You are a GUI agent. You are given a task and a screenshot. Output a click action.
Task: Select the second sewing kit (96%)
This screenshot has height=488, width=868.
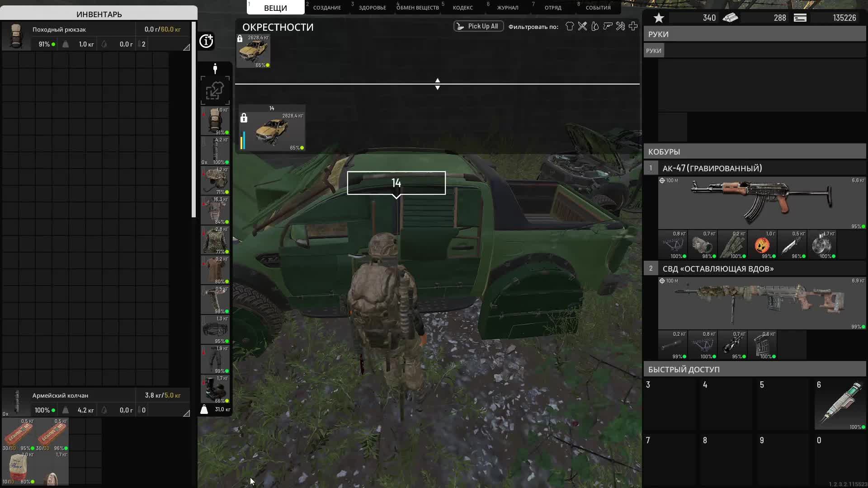(52, 434)
